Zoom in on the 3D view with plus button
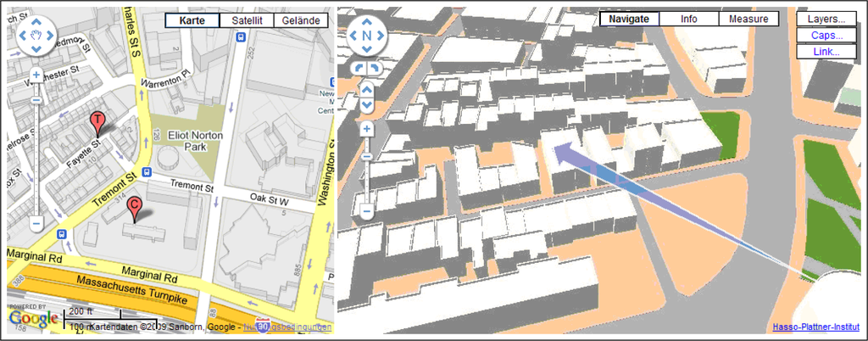Viewport: 868px width, 341px height. [366, 129]
